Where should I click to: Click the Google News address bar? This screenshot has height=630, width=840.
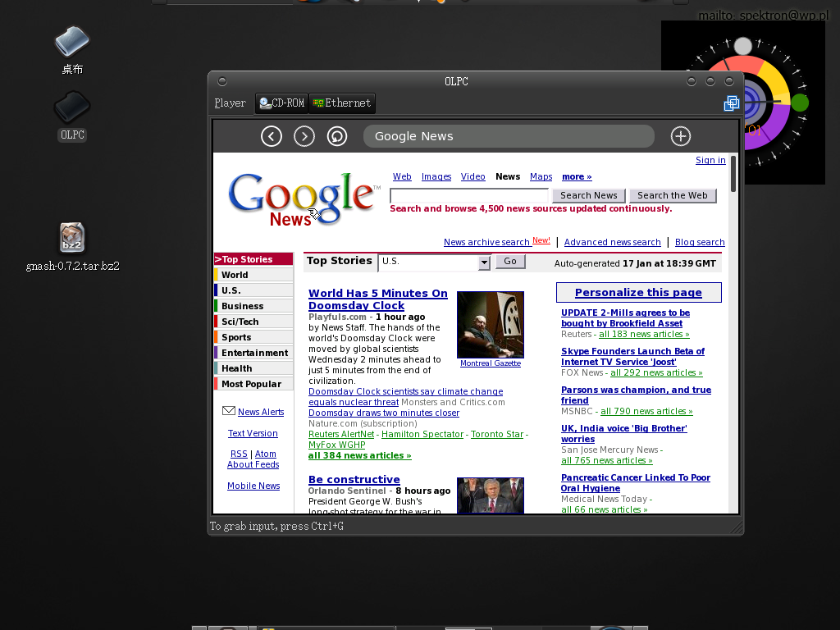[509, 136]
